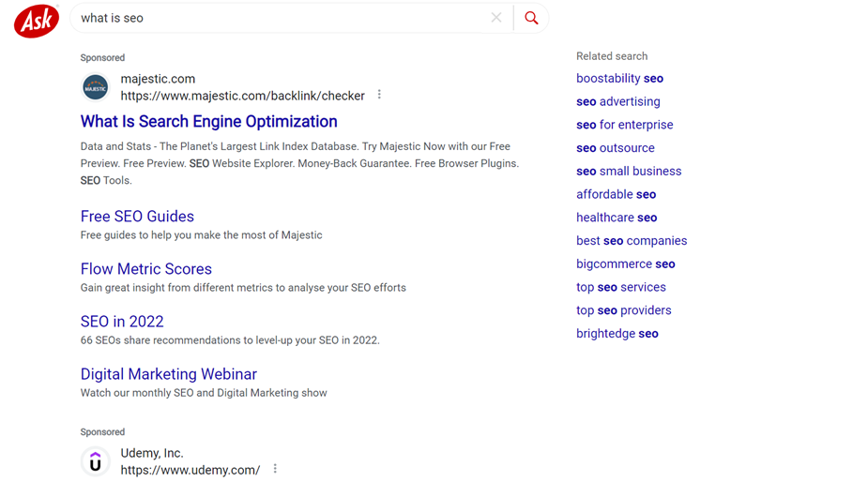868x482 pixels.
Task: Select related search 'boostability seo'
Action: click(619, 79)
